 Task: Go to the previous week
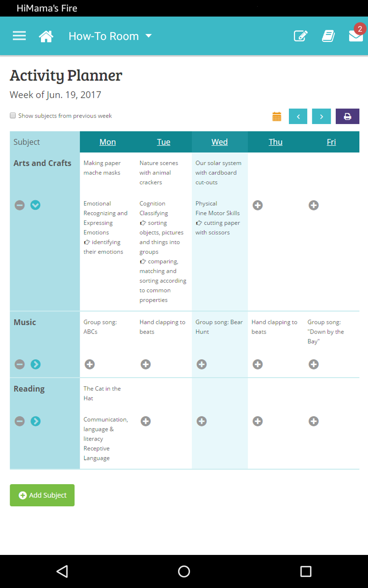pos(298,117)
